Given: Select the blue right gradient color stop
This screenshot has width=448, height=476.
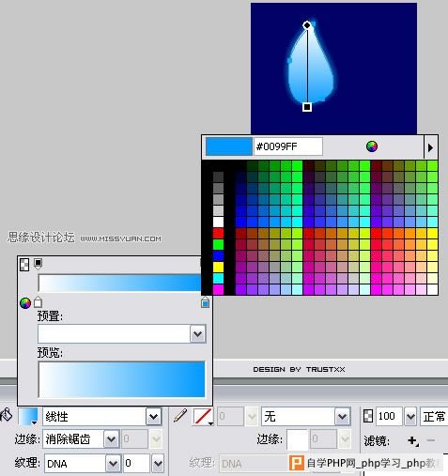Looking at the screenshot, I should 205,302.
